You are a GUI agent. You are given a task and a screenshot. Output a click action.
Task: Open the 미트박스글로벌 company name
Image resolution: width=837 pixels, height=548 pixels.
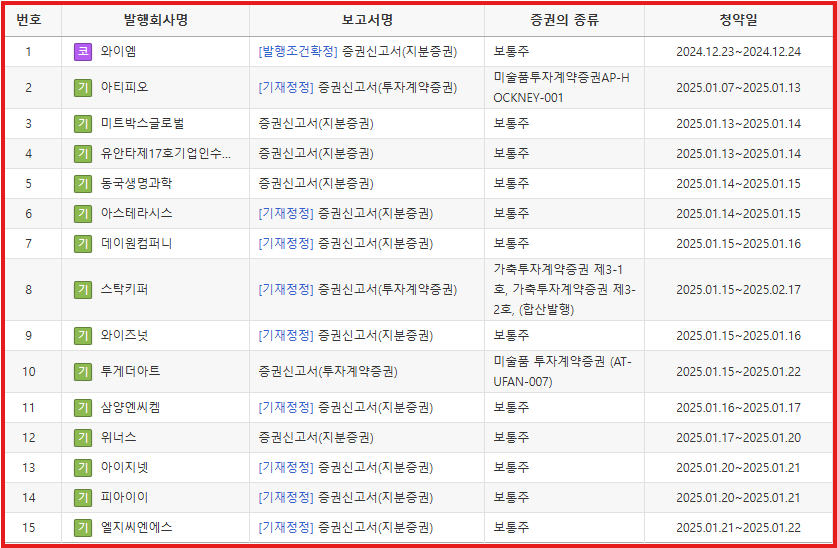(142, 124)
